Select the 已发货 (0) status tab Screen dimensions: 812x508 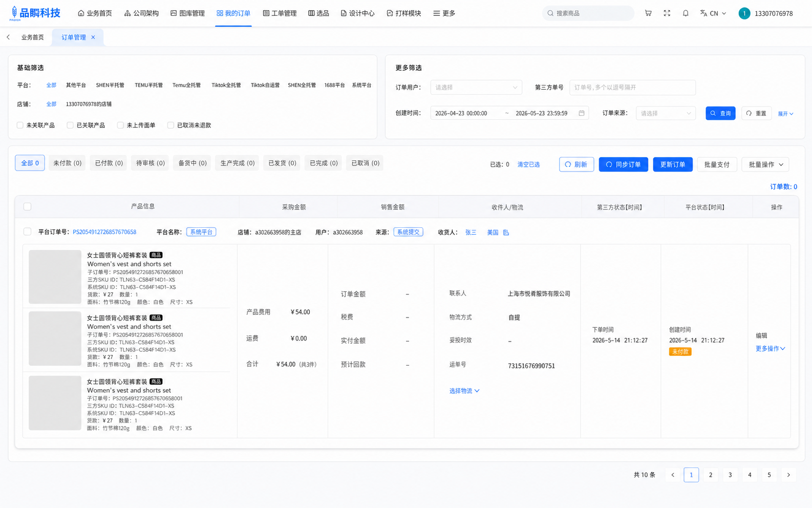point(282,163)
